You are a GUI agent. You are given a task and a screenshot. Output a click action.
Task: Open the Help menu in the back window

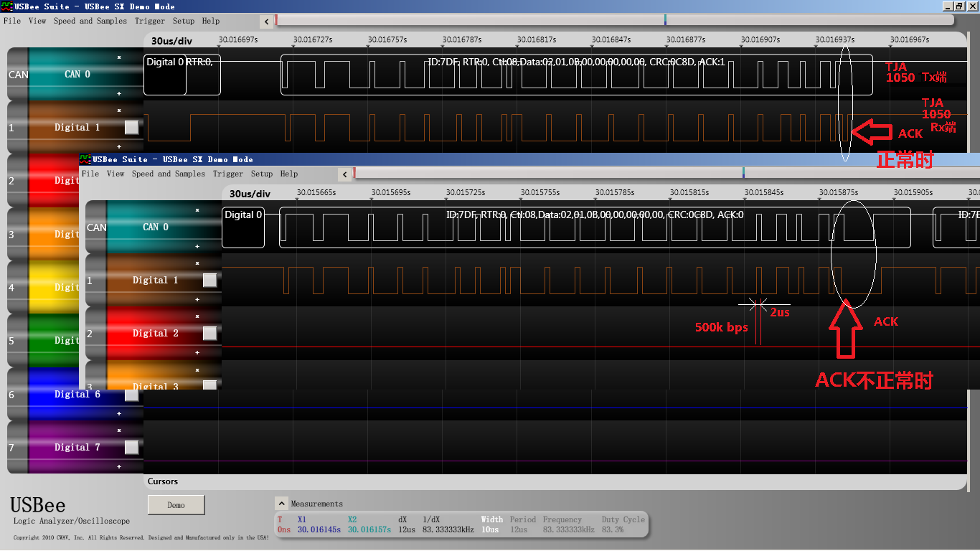[211, 21]
